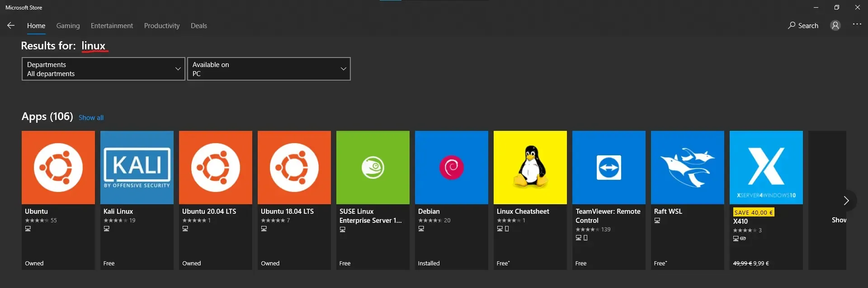Click the Debian title text
Image resolution: width=868 pixels, height=288 pixels.
pyautogui.click(x=429, y=211)
